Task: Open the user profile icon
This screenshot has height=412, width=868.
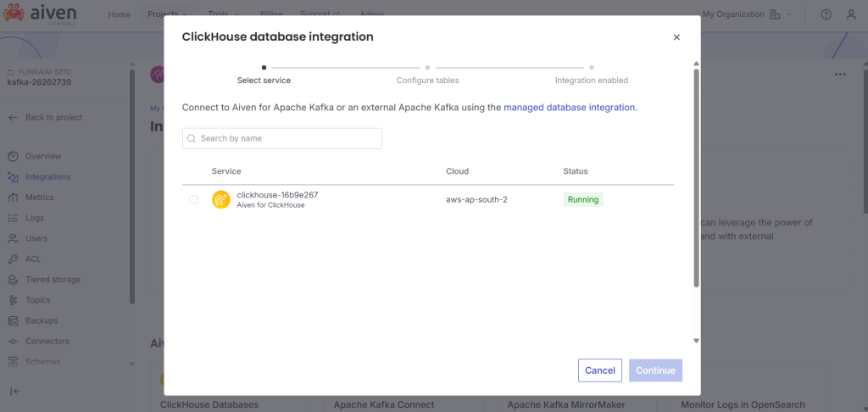Action: pyautogui.click(x=852, y=14)
